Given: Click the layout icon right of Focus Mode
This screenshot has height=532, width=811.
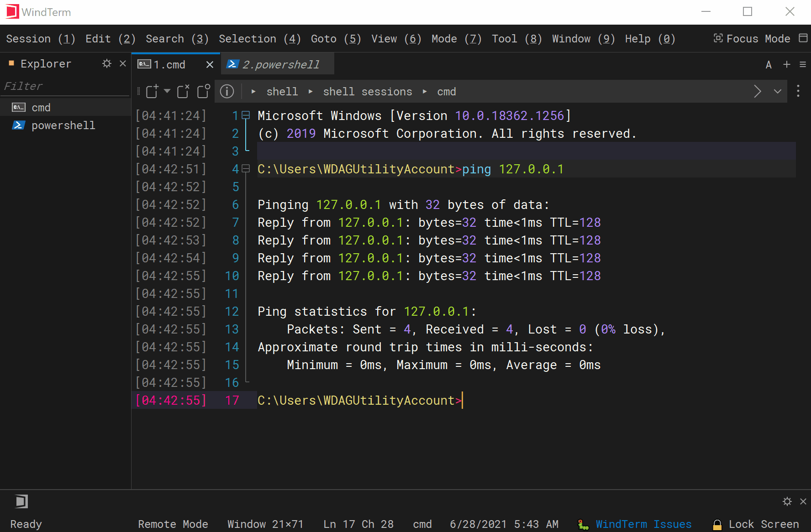Looking at the screenshot, I should [x=803, y=38].
